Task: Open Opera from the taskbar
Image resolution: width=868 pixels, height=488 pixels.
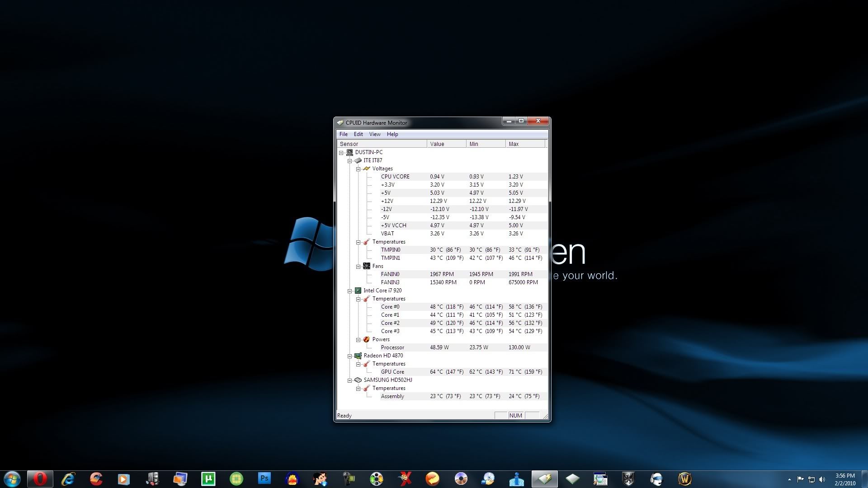Action: [40, 479]
